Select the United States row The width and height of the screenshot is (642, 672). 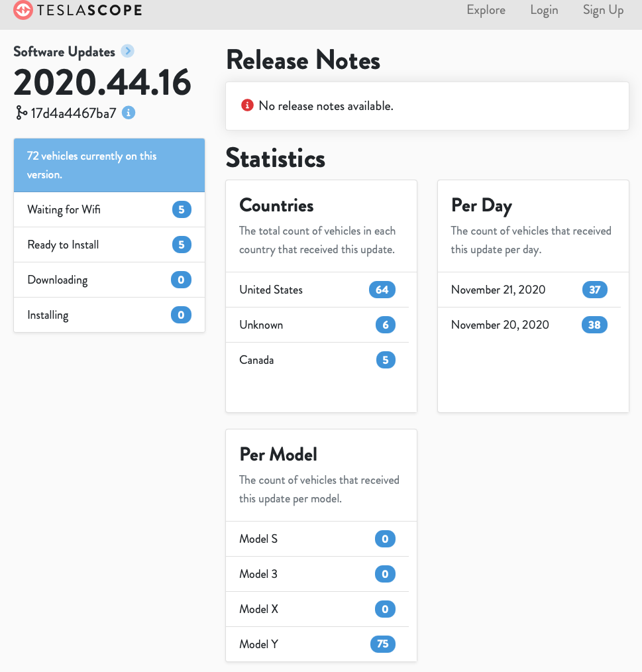coord(317,290)
